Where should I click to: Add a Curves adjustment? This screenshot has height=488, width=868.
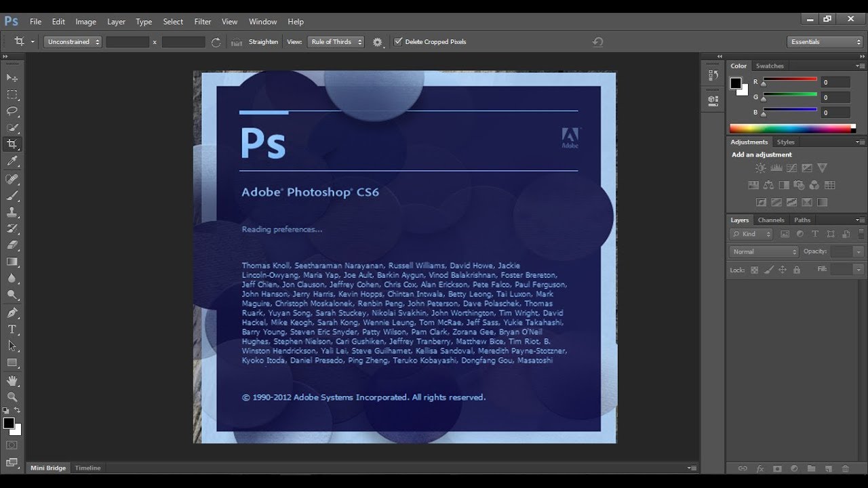tap(791, 168)
